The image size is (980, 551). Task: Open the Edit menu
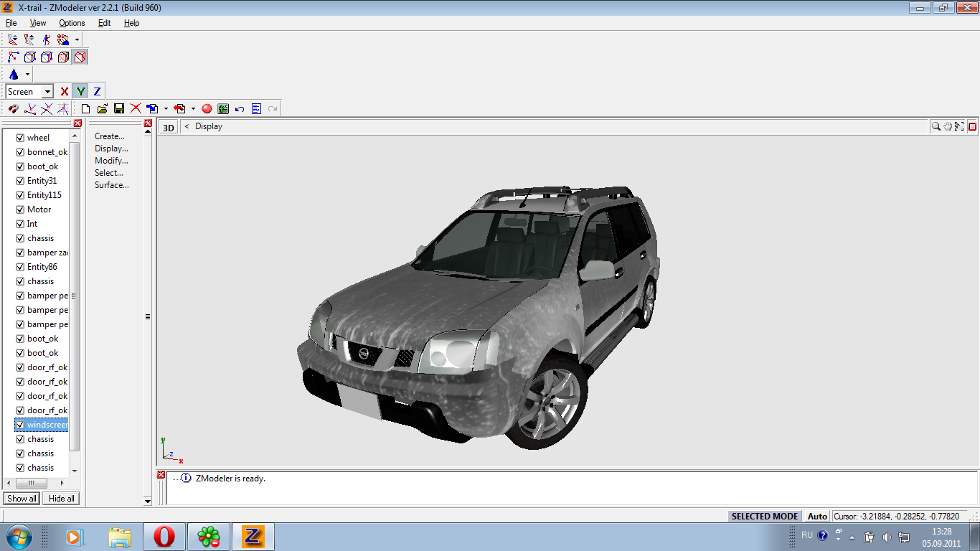click(105, 23)
